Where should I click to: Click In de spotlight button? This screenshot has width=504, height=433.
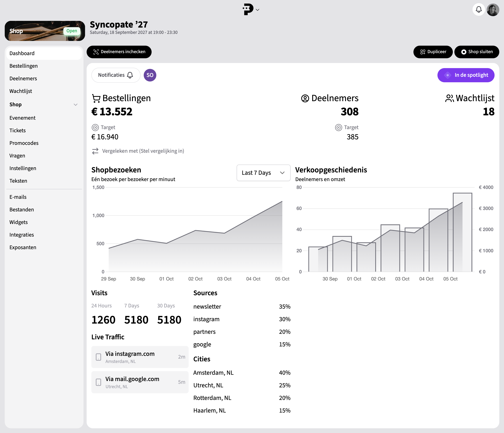coord(466,75)
